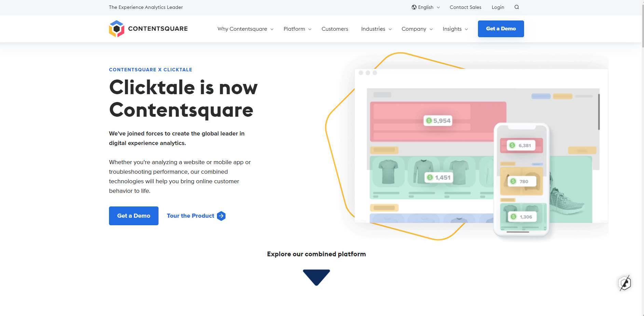Click the CONTENTSQUARE wordmark
Viewport: 644px width, 316px height.
tap(158, 29)
